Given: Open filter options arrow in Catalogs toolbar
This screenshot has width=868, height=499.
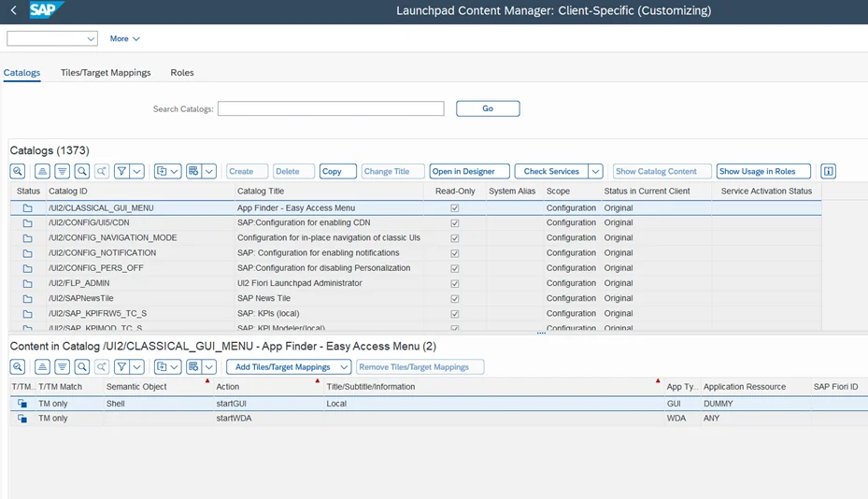Looking at the screenshot, I should (x=136, y=171).
